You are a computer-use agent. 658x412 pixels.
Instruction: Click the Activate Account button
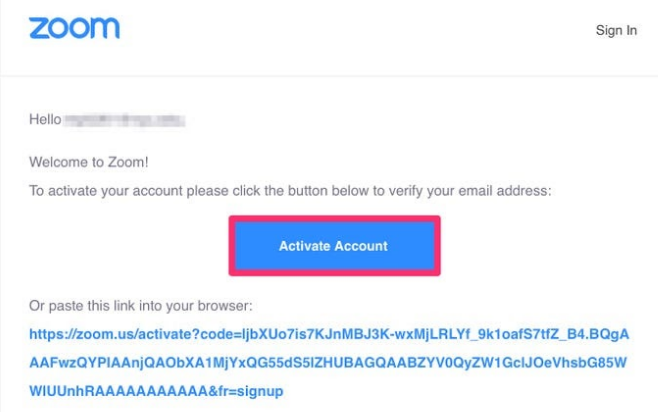(334, 246)
